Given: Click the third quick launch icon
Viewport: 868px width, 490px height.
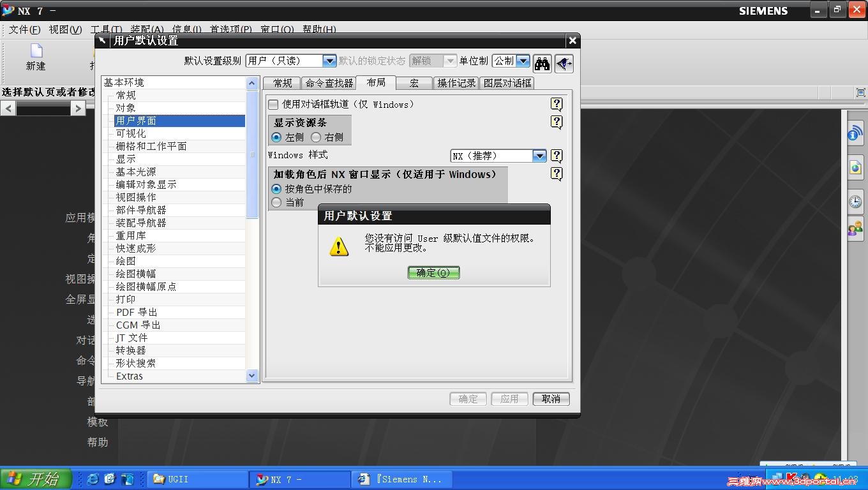Looking at the screenshot, I should pyautogui.click(x=127, y=479).
